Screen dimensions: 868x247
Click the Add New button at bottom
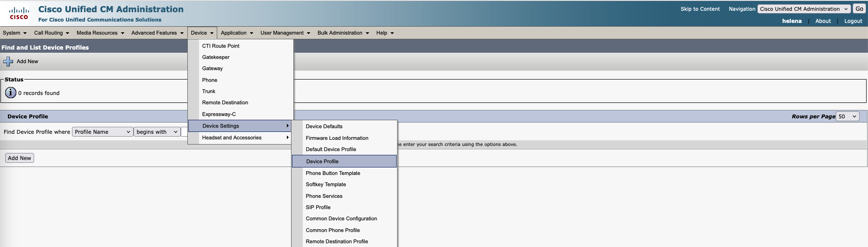pyautogui.click(x=20, y=158)
